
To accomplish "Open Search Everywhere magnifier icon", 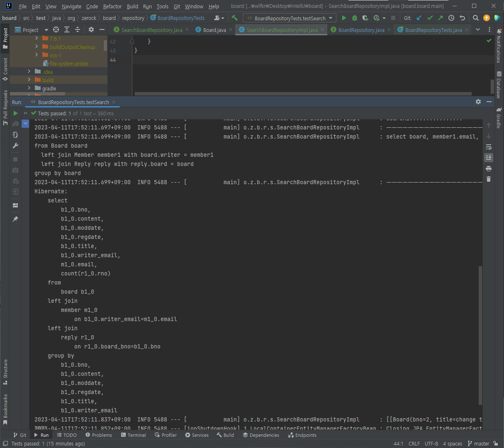I will click(x=476, y=18).
